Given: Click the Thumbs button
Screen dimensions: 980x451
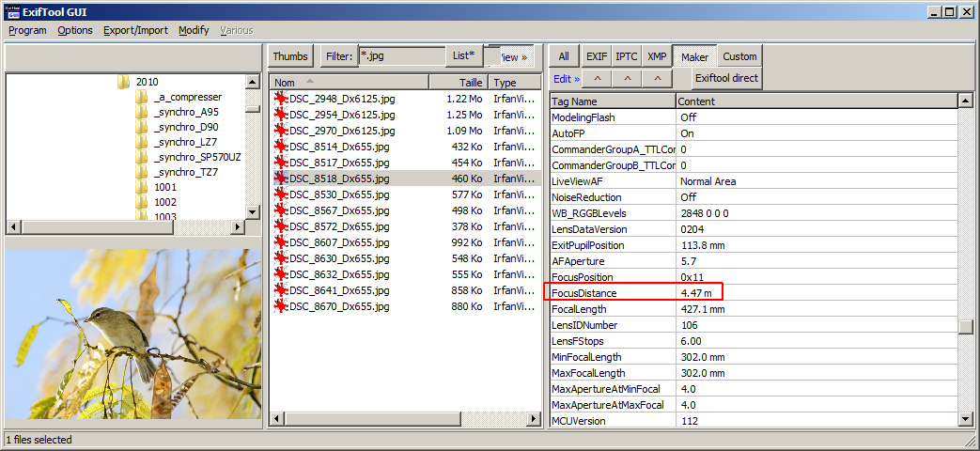Looking at the screenshot, I should pyautogui.click(x=290, y=56).
